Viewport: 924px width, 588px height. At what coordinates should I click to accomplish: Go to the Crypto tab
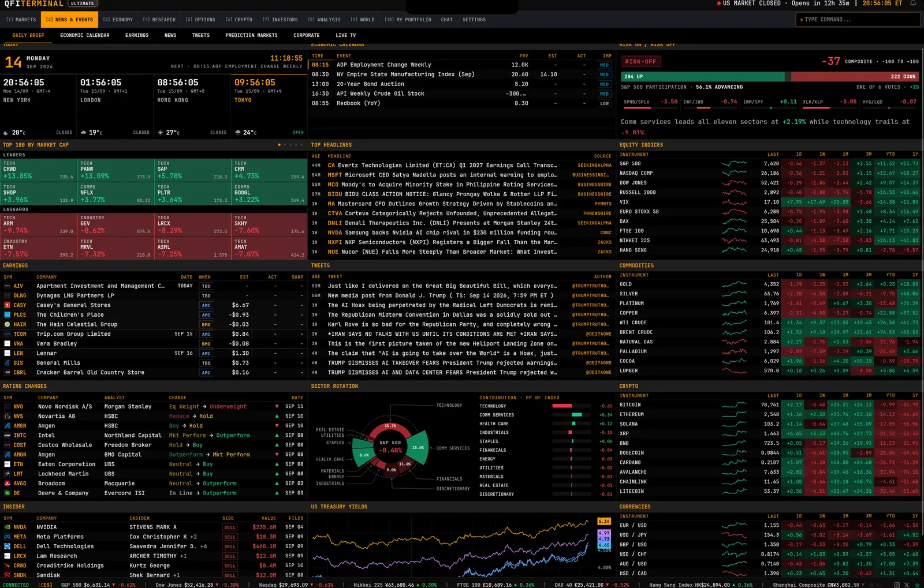click(x=239, y=20)
